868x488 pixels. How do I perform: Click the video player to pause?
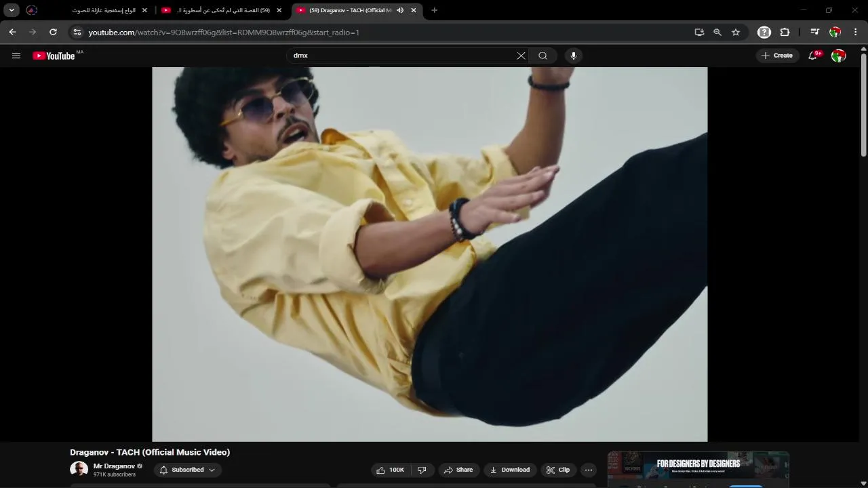coord(430,254)
